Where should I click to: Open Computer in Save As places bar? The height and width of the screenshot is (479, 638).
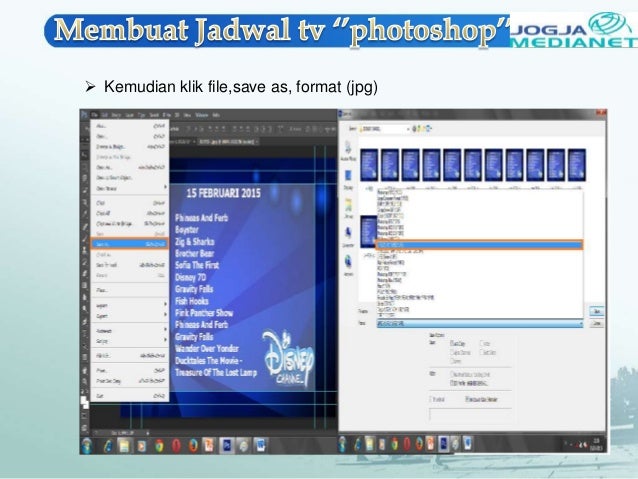(348, 237)
